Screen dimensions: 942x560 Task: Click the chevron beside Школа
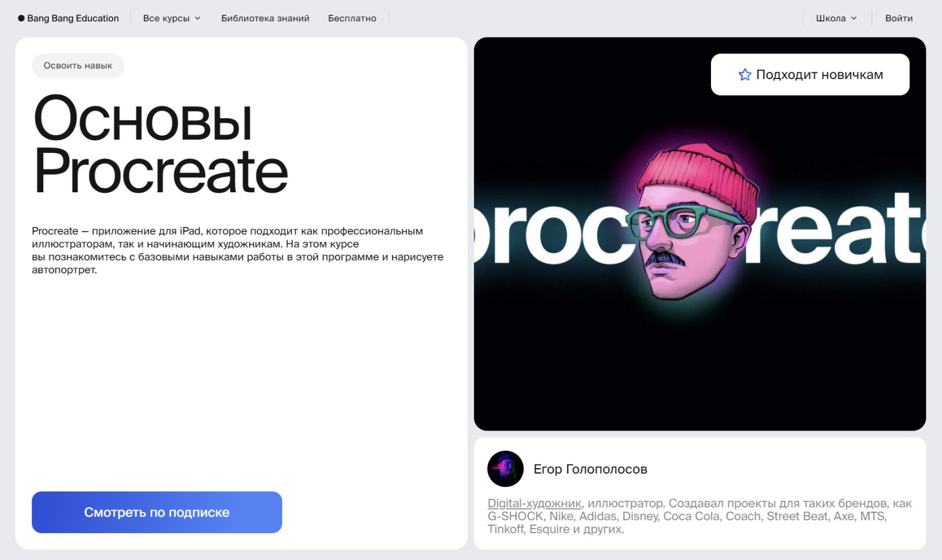[854, 18]
